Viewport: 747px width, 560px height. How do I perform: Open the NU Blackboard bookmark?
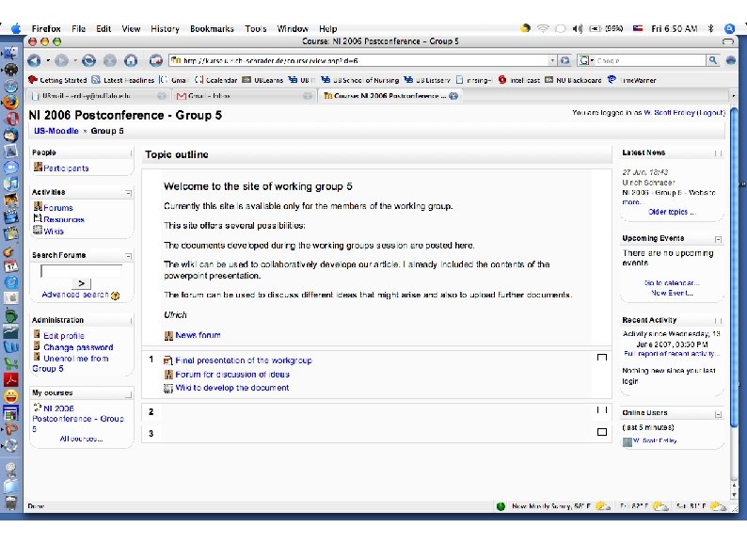click(x=574, y=80)
